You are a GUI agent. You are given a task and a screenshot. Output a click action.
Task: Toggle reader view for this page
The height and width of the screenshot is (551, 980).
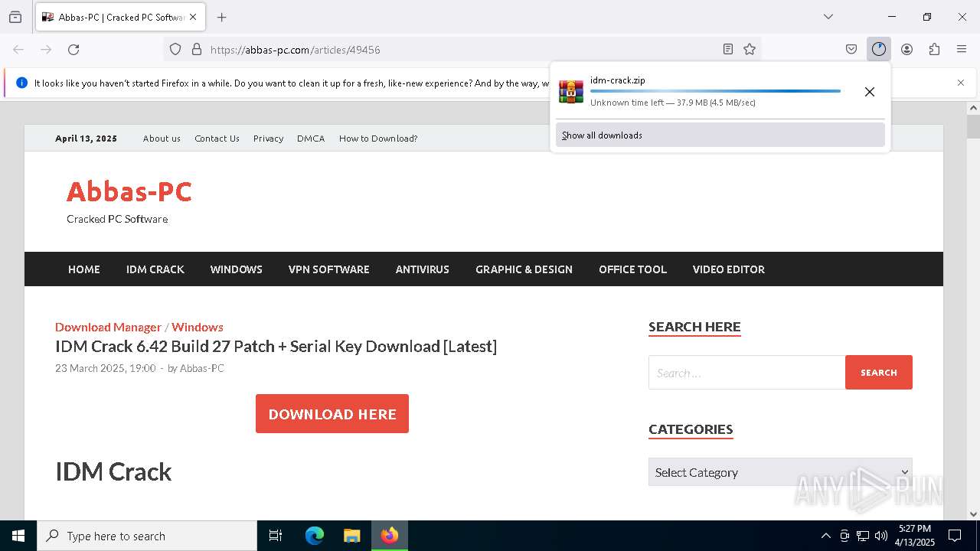point(728,49)
